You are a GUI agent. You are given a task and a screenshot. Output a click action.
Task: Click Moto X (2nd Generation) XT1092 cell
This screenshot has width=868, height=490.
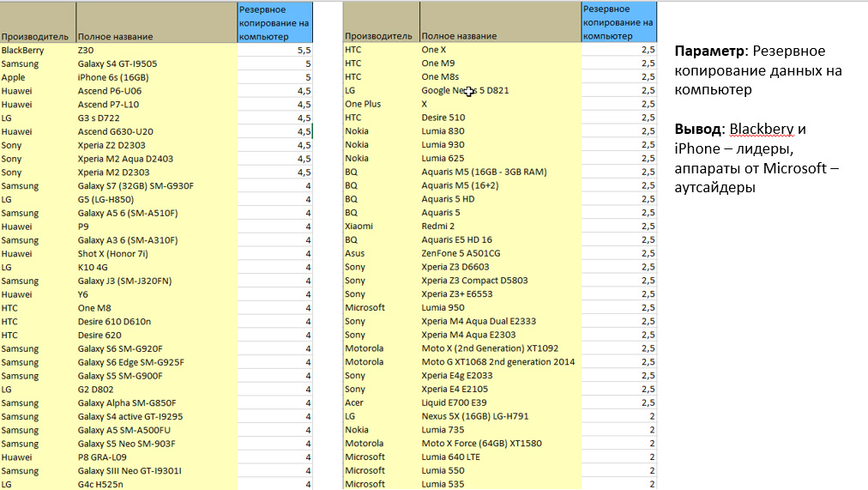[501, 348]
